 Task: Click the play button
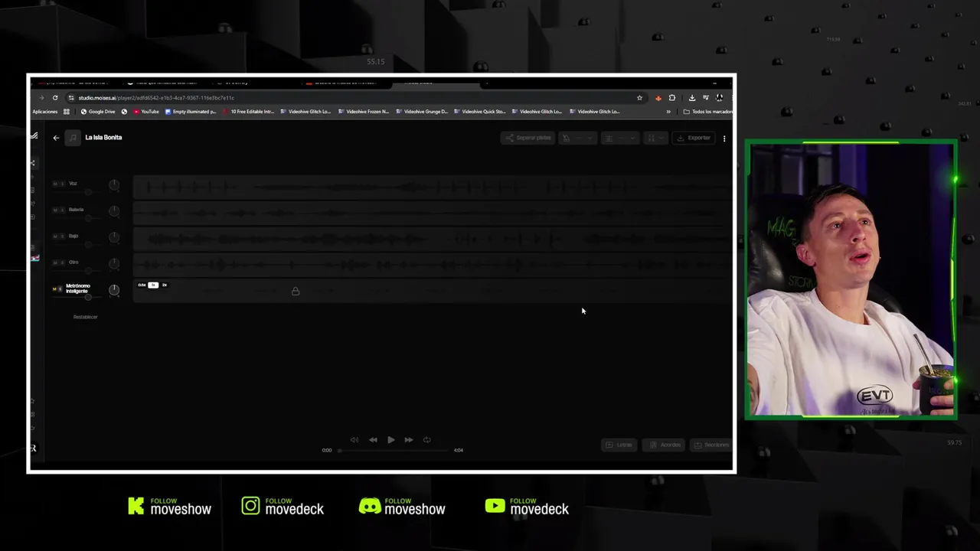tap(391, 440)
